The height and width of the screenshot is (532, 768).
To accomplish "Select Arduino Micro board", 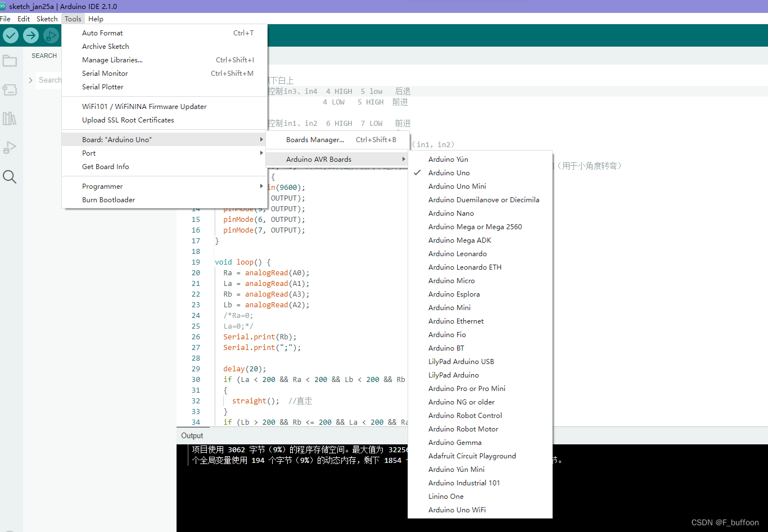I will (480, 280).
